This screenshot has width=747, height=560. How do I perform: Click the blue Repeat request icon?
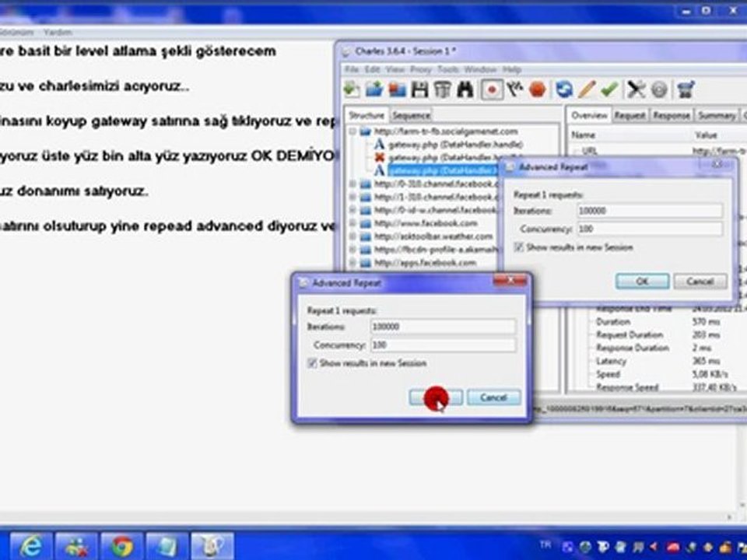[x=564, y=89]
